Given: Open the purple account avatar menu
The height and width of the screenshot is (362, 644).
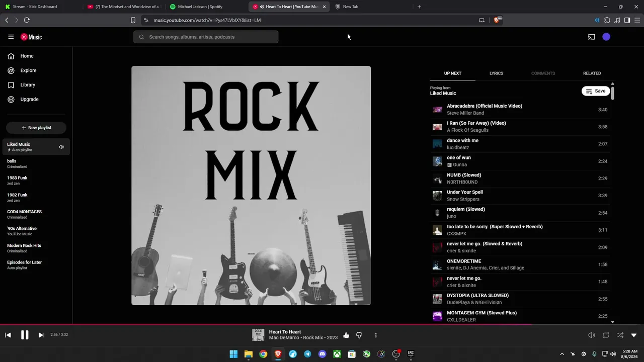Looking at the screenshot, I should (606, 37).
